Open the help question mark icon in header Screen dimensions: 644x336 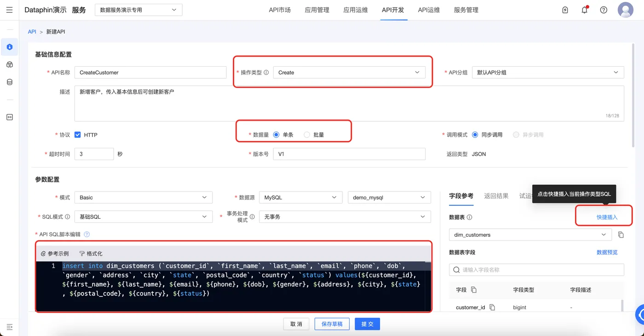point(604,10)
